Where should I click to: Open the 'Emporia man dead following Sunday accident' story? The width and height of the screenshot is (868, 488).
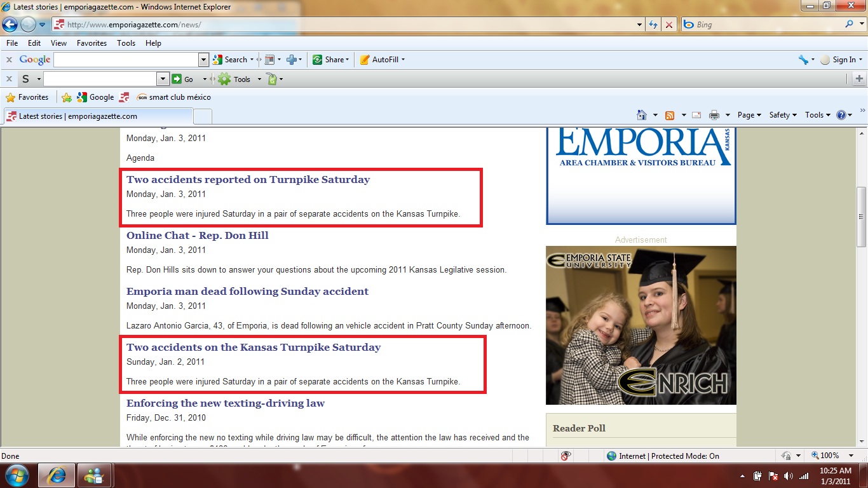tap(247, 292)
